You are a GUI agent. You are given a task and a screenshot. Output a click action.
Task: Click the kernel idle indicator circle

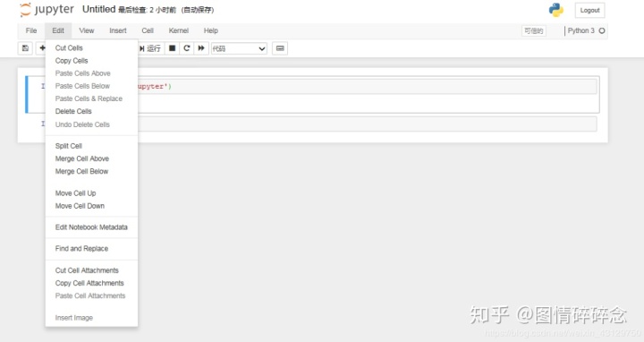[602, 30]
